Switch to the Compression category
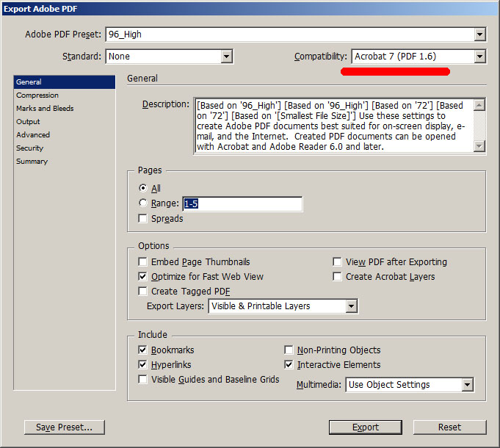Screen dimensions: 500x448 (x=65, y=95)
